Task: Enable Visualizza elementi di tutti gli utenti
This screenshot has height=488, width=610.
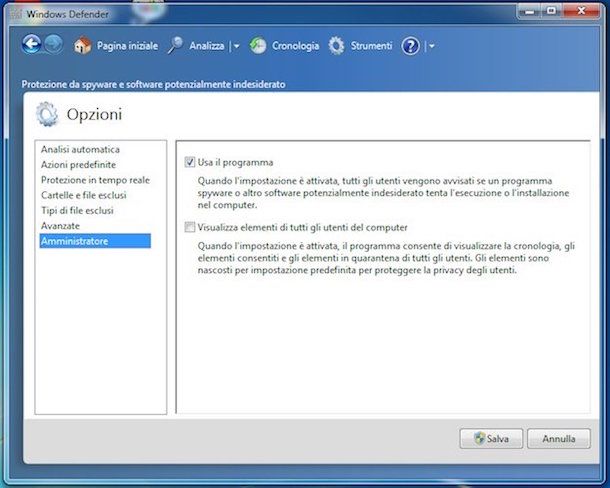Action: coord(190,227)
